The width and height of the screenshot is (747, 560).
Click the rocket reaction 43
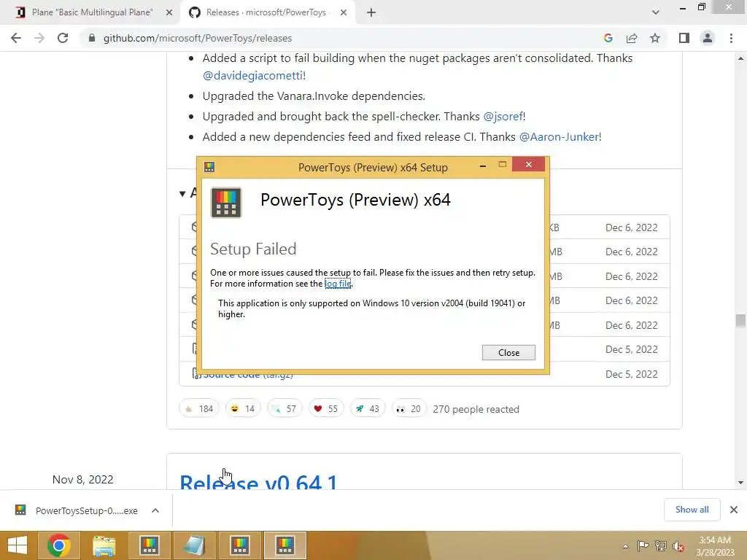[368, 408]
